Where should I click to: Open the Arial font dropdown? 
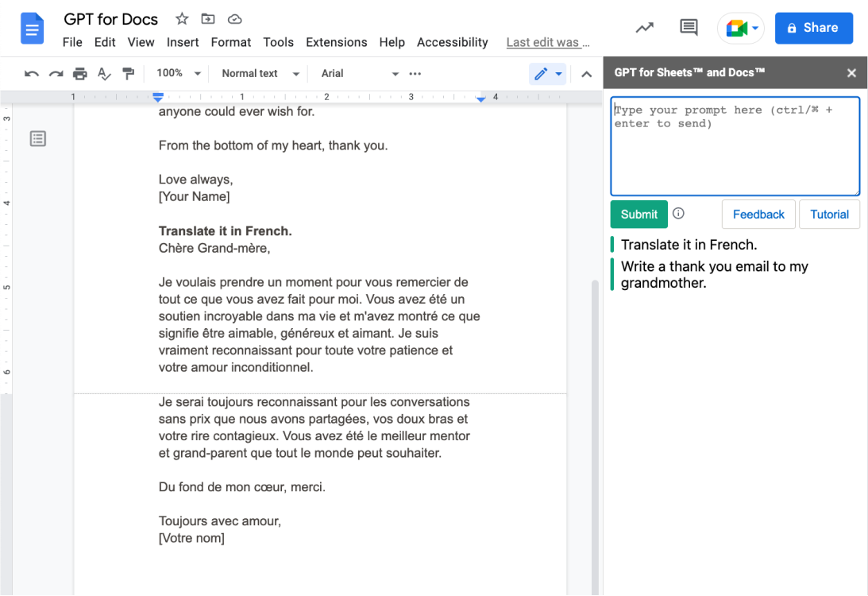[x=360, y=73]
